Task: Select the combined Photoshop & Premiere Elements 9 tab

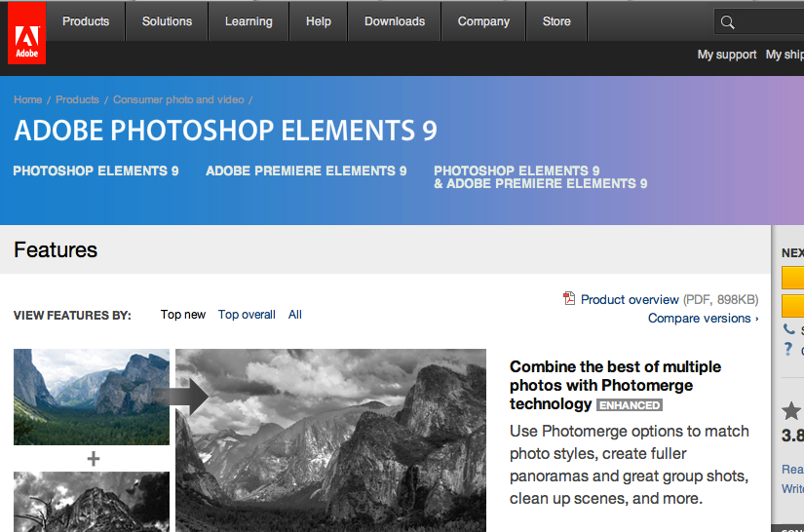Action: (x=540, y=177)
